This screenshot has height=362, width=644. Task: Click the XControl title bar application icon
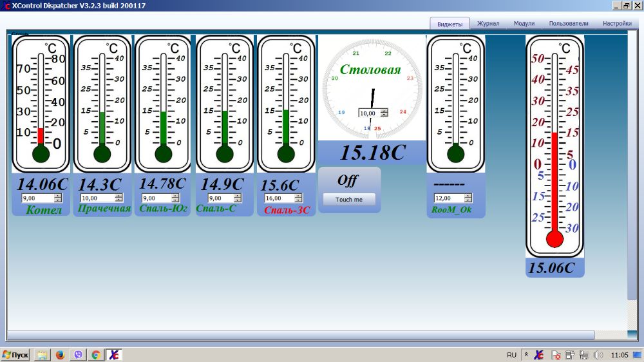click(x=6, y=6)
